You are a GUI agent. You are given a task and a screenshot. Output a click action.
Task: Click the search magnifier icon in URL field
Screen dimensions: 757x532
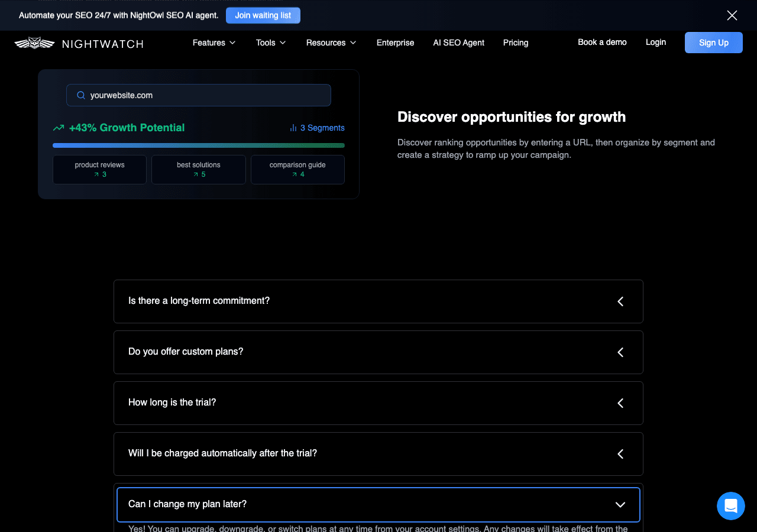(x=81, y=95)
